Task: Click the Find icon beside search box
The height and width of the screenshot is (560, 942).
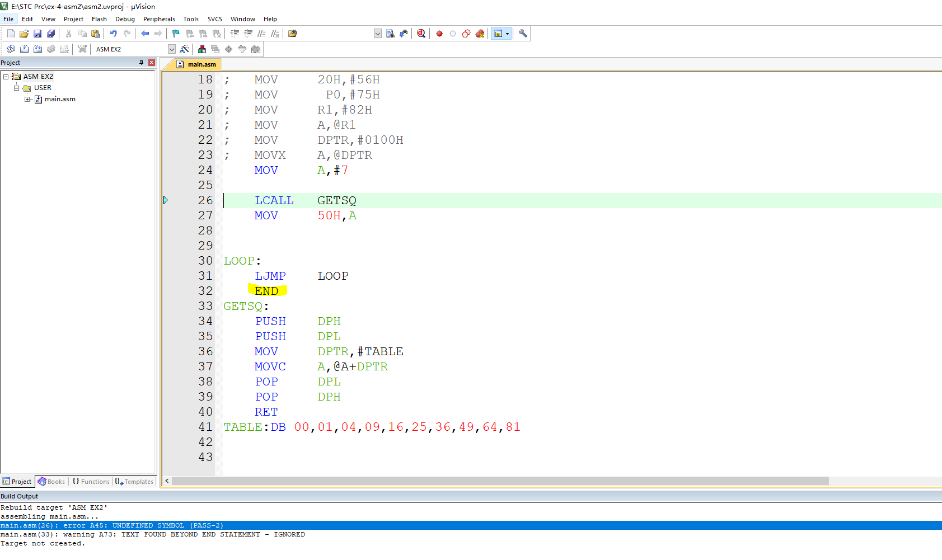Action: pyautogui.click(x=390, y=34)
